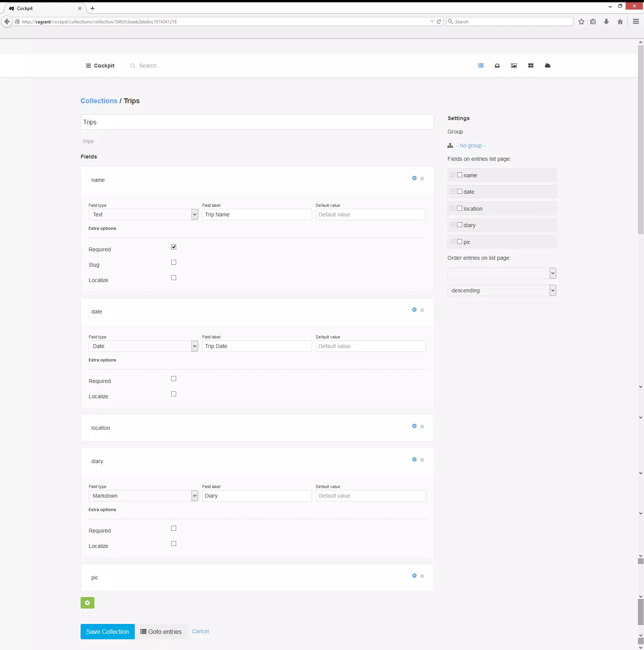Open the Cockpit hamburger menu
Screen dimensions: 644x650
pyautogui.click(x=88, y=66)
